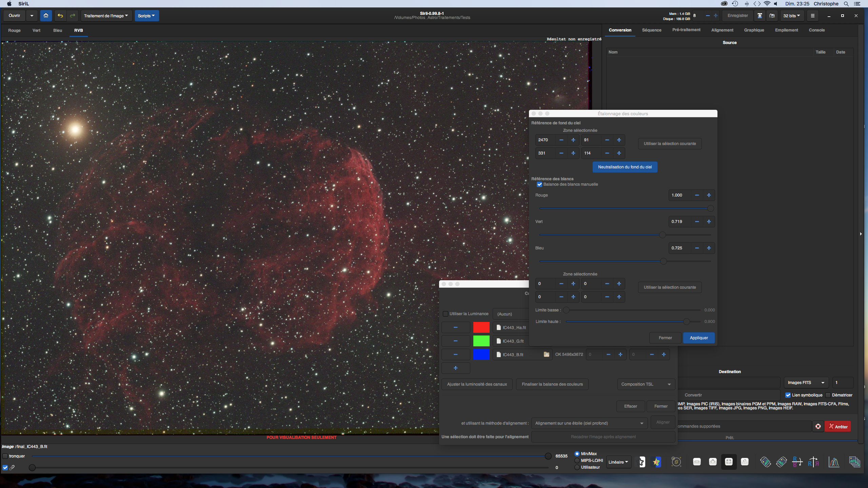Select the MIPS-LO/HI radio button
Screen dimensions: 868x488
[577, 461]
